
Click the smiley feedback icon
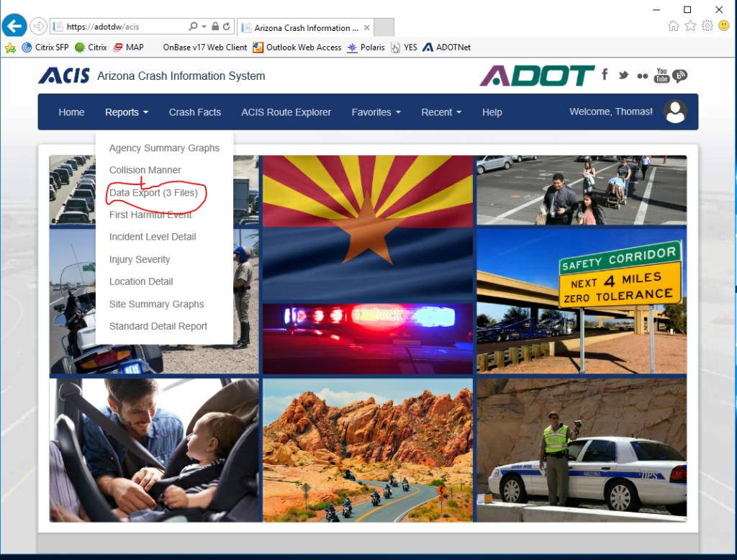pyautogui.click(x=723, y=25)
